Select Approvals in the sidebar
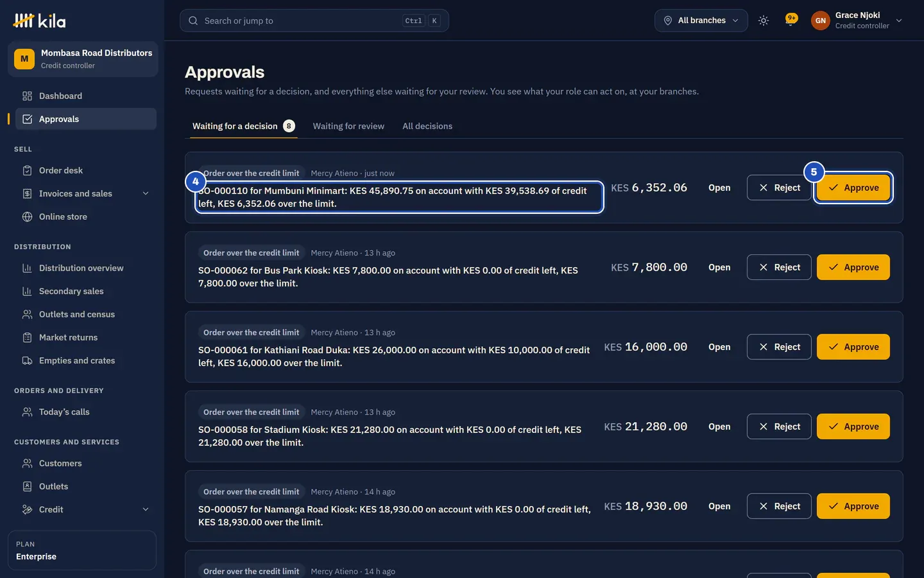 point(86,119)
